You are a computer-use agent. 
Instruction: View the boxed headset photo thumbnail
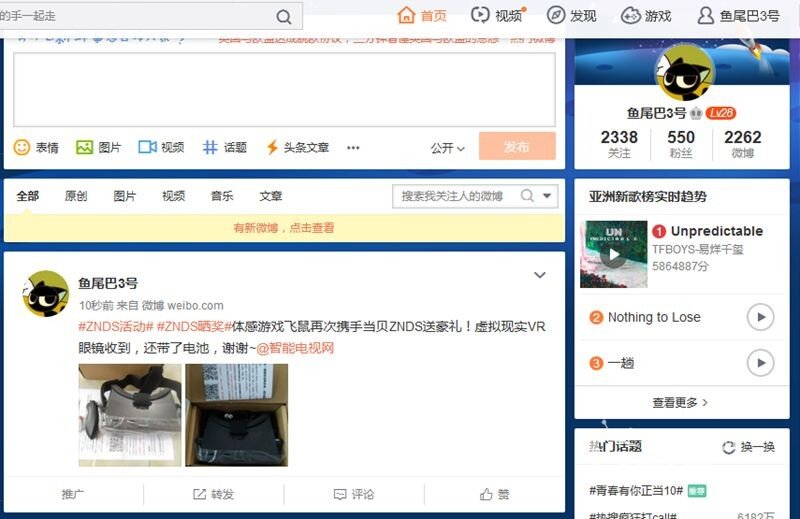237,415
